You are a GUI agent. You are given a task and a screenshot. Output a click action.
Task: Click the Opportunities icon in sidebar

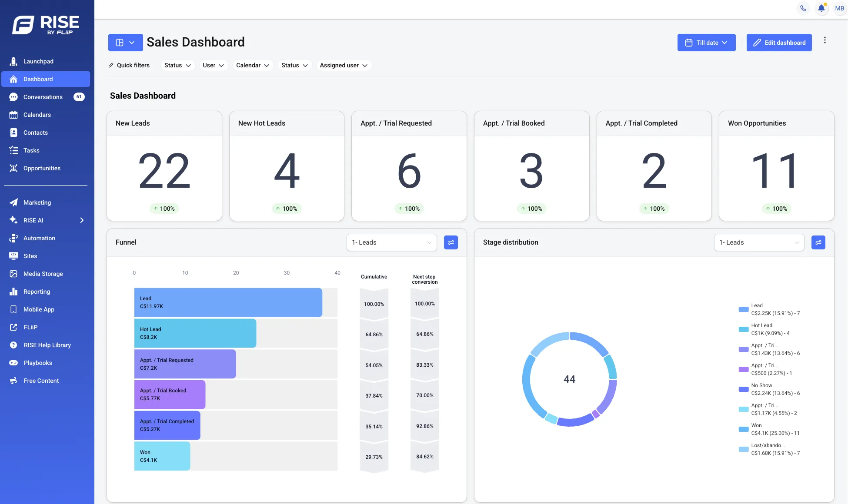(x=13, y=168)
